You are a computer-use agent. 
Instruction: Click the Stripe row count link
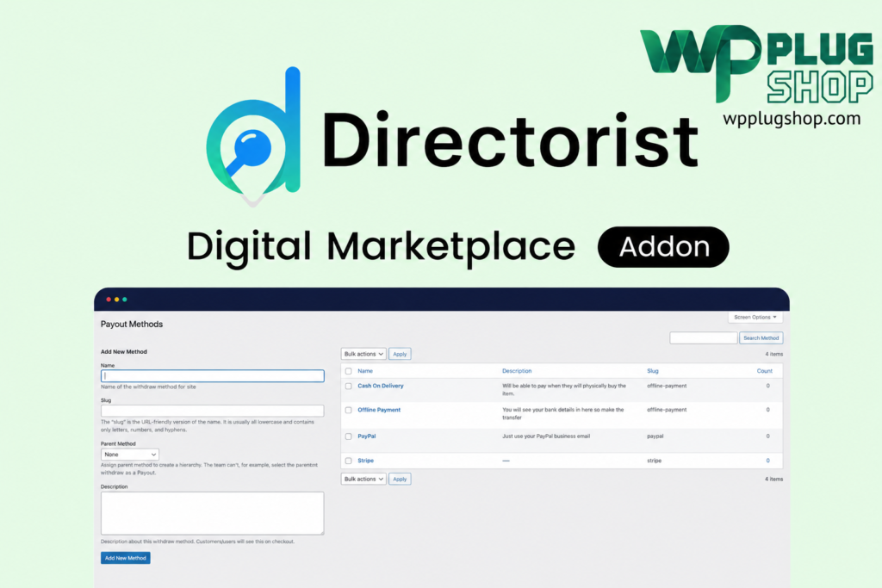pos(767,461)
